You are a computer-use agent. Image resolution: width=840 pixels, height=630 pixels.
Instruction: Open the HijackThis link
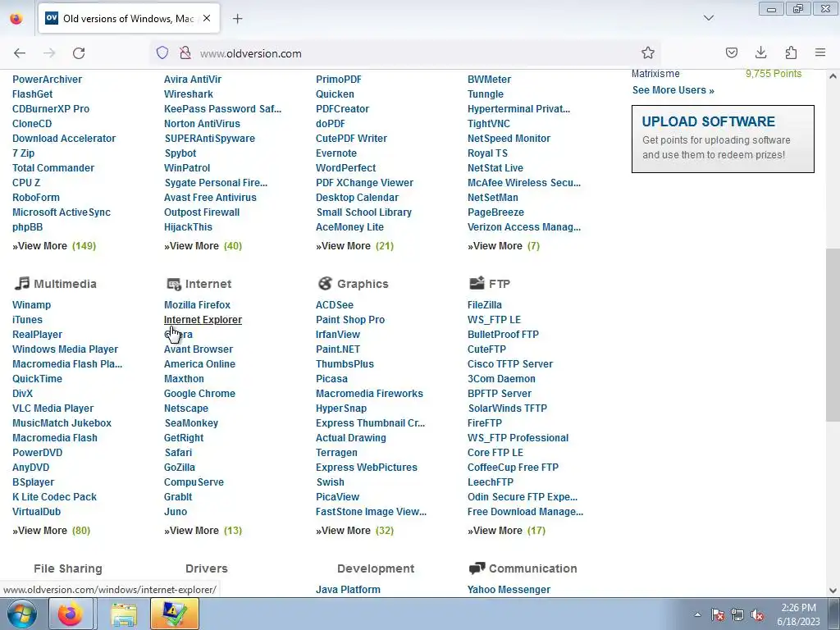(188, 226)
